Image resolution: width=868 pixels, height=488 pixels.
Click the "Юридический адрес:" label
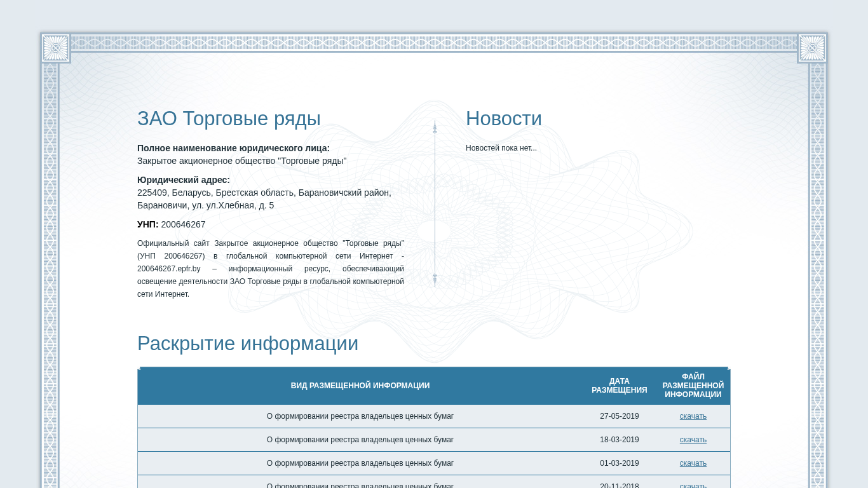(183, 180)
